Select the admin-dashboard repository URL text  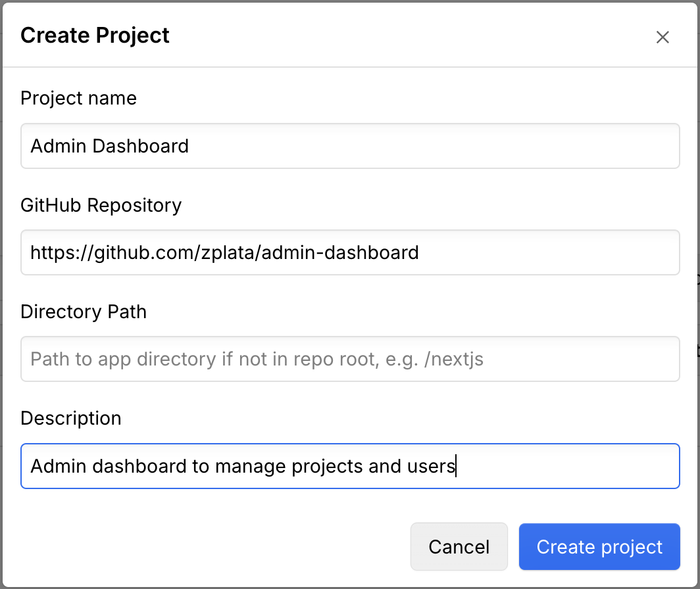(x=224, y=252)
